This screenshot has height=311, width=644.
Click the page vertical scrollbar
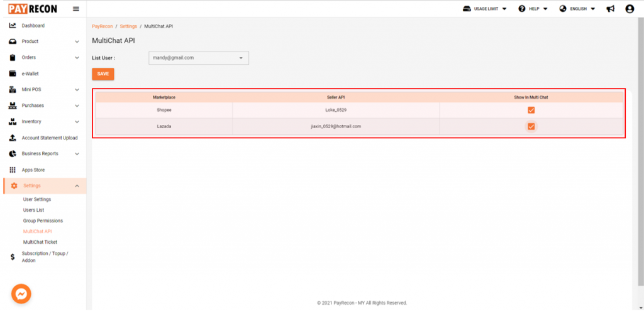[x=641, y=152]
